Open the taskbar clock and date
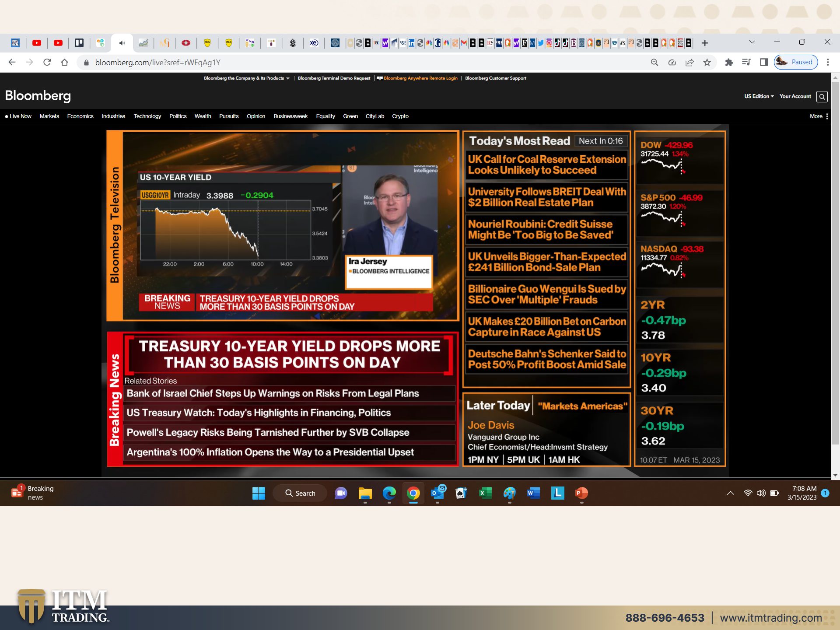 pyautogui.click(x=802, y=493)
